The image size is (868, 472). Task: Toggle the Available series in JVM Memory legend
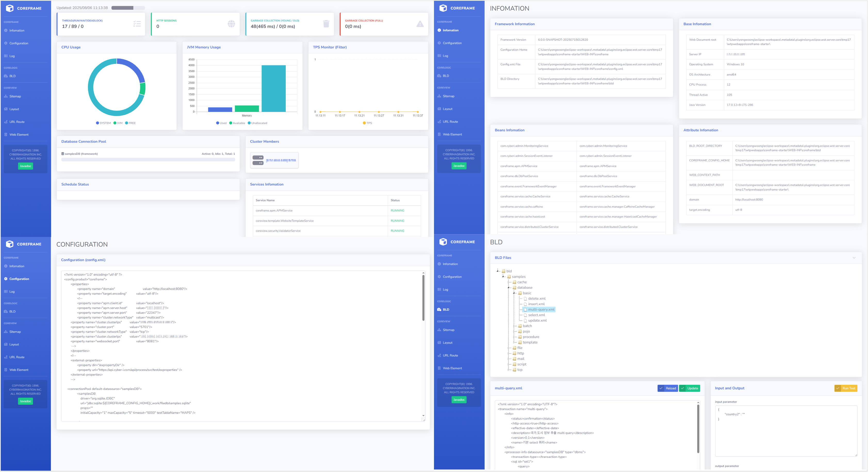pos(237,123)
